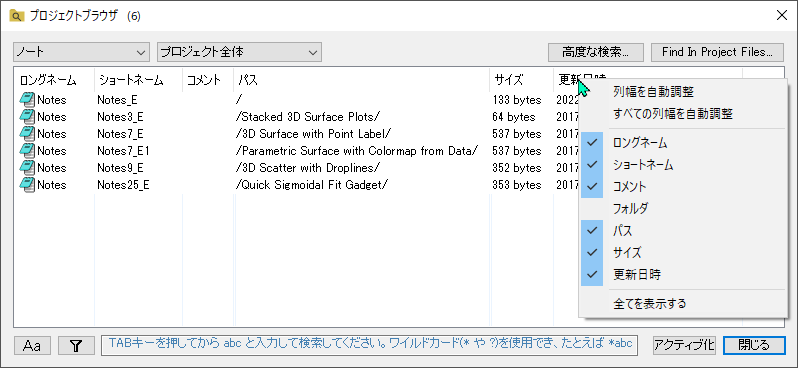Click the filter funnel icon button
The width and height of the screenshot is (798, 368).
(x=76, y=346)
